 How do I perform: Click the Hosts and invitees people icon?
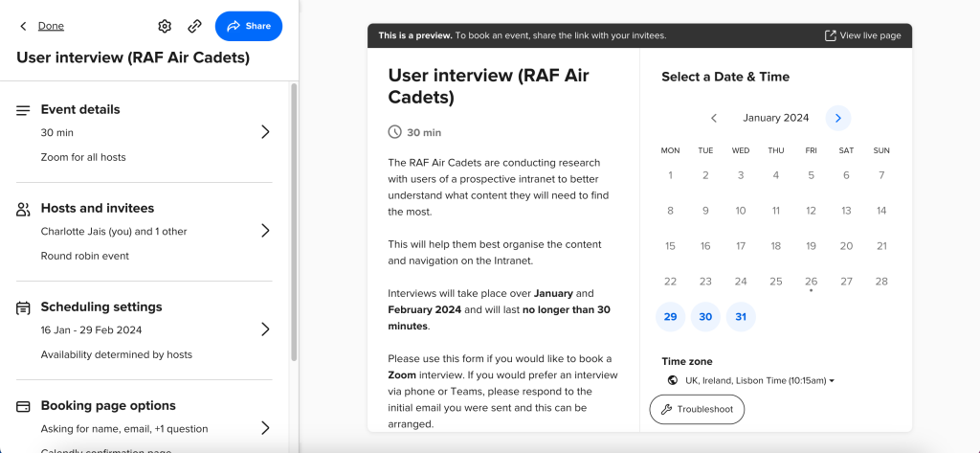tap(23, 210)
